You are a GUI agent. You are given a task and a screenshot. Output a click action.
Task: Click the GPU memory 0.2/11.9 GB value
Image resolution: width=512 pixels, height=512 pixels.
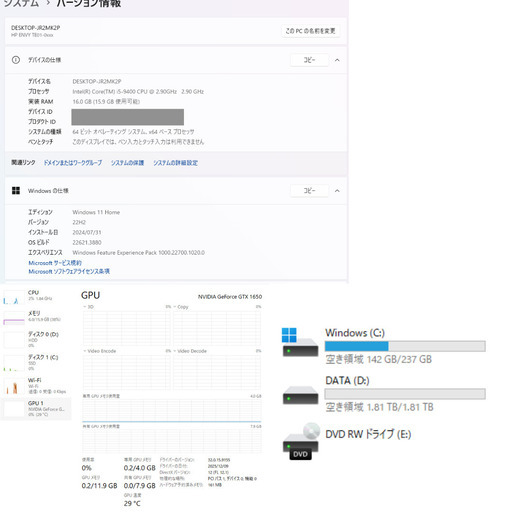click(99, 486)
